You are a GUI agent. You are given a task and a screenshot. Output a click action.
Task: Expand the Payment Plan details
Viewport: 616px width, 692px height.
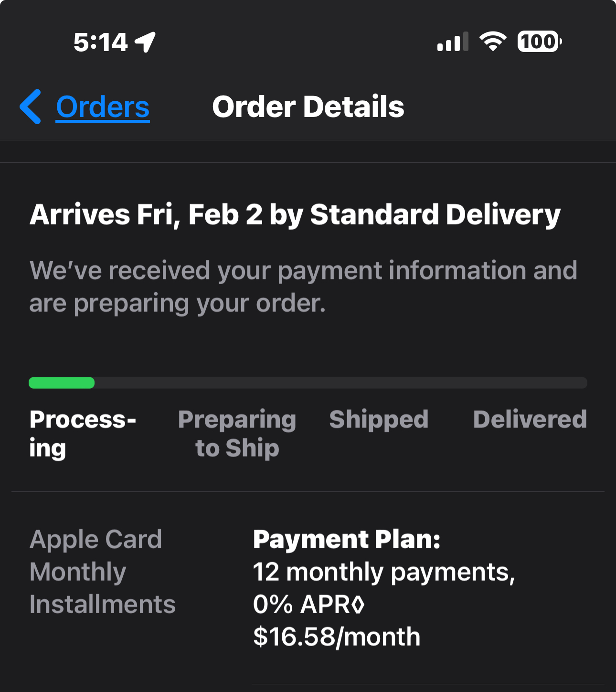point(347,539)
